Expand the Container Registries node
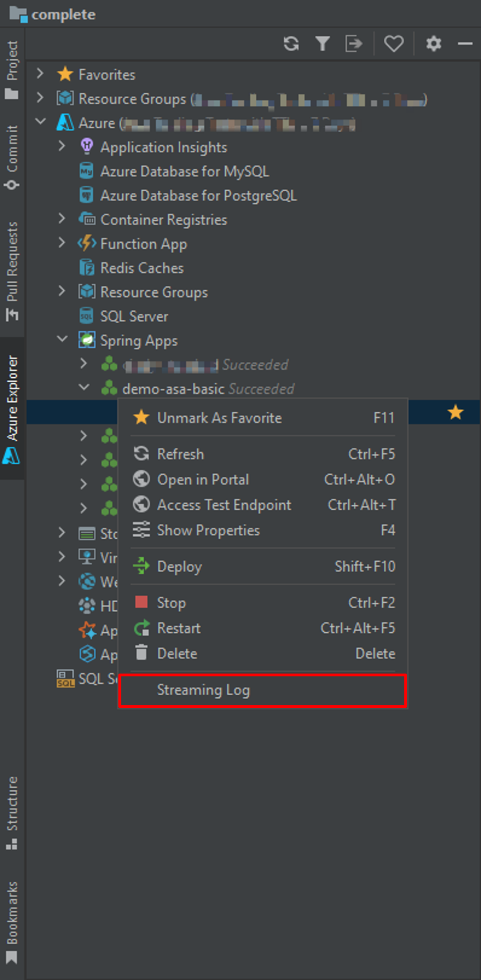481x980 pixels. [63, 219]
